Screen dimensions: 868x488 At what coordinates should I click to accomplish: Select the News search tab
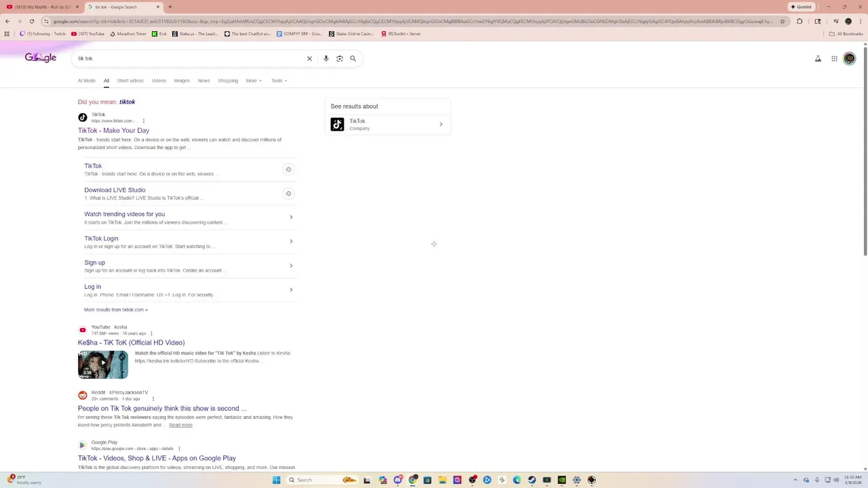(x=203, y=81)
